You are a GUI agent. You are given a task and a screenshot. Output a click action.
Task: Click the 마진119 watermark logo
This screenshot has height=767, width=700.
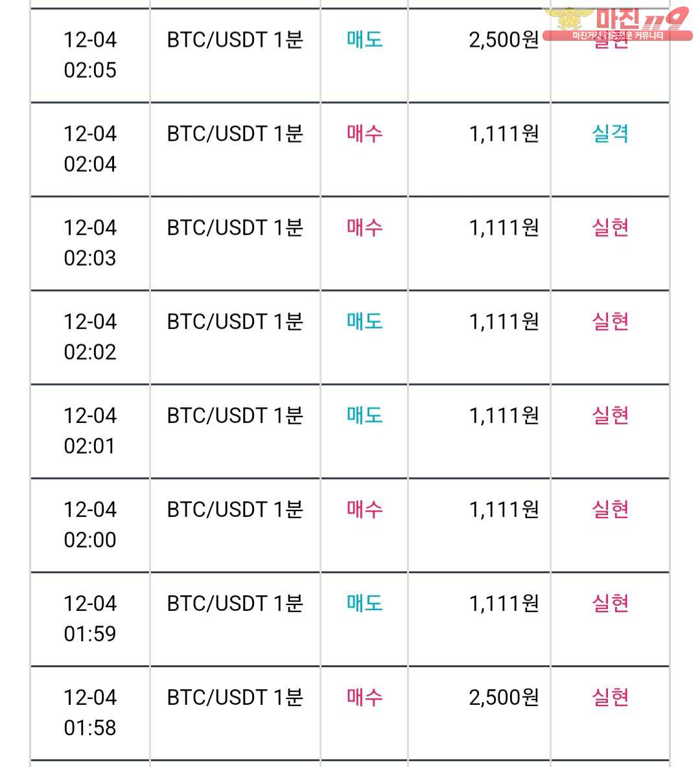tap(618, 24)
